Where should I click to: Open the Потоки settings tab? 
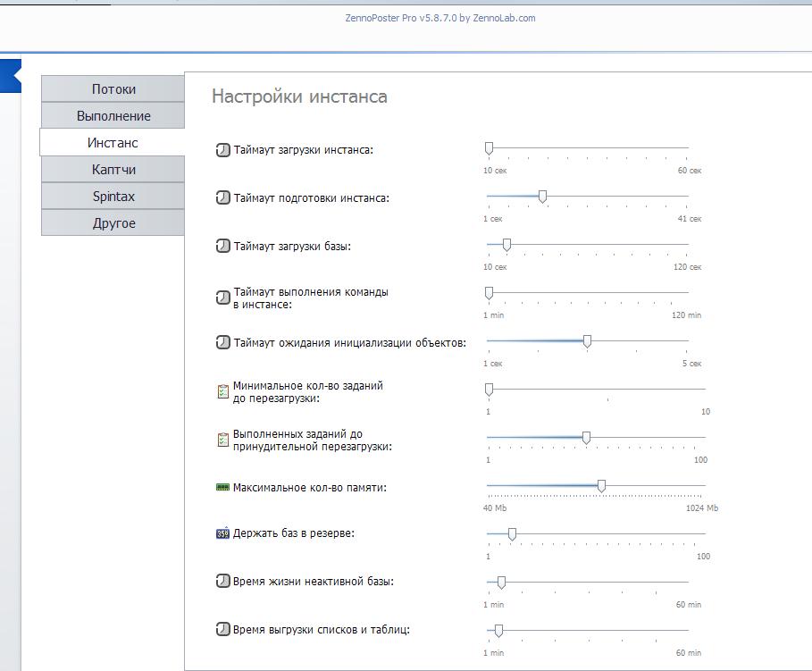pos(113,89)
